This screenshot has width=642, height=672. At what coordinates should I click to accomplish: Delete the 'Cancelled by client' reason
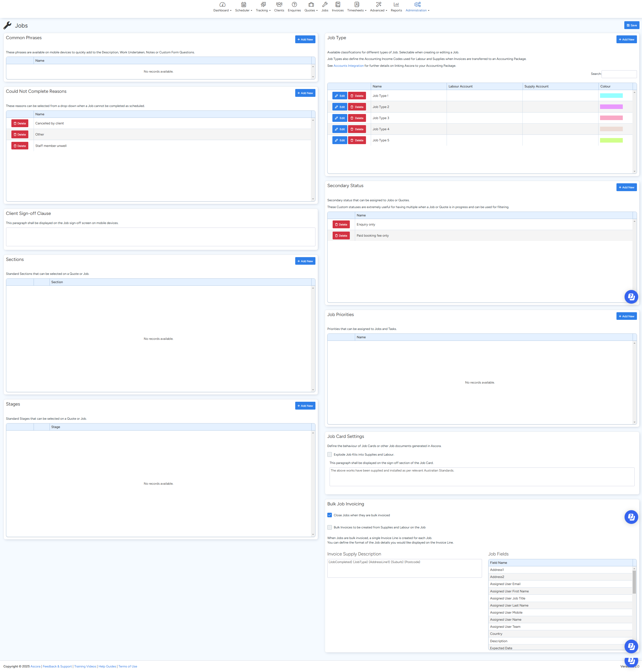[19, 123]
